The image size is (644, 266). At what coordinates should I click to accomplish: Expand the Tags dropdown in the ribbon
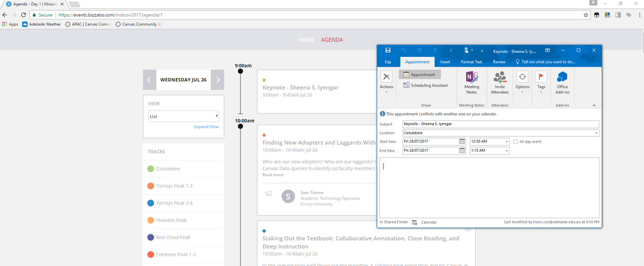(541, 81)
